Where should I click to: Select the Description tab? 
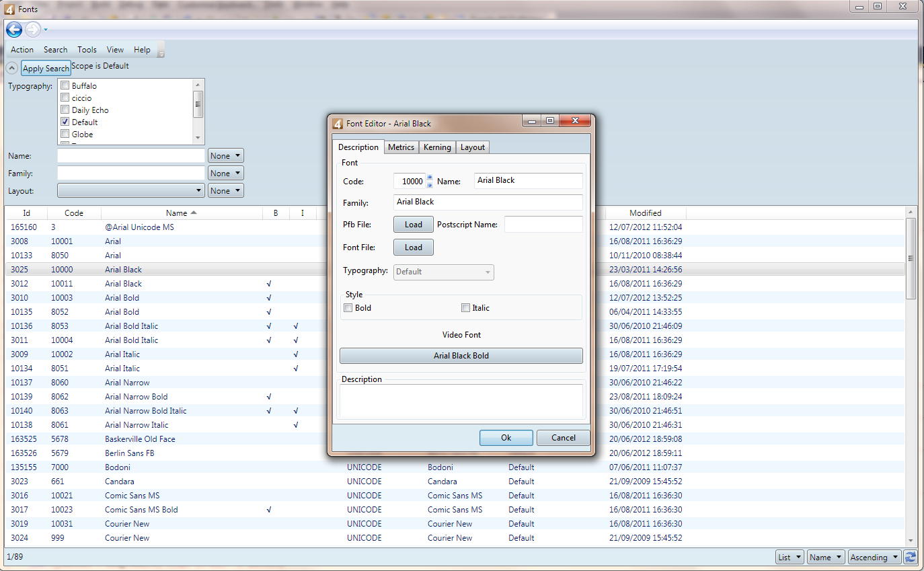pos(358,147)
